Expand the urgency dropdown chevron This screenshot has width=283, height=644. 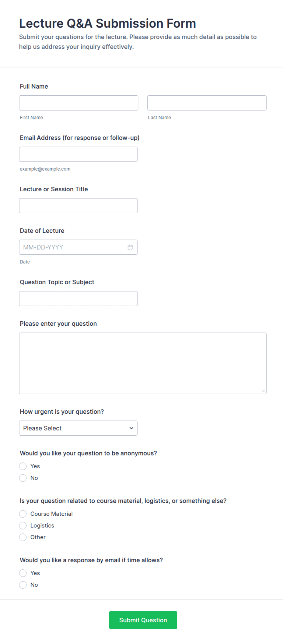(131, 428)
